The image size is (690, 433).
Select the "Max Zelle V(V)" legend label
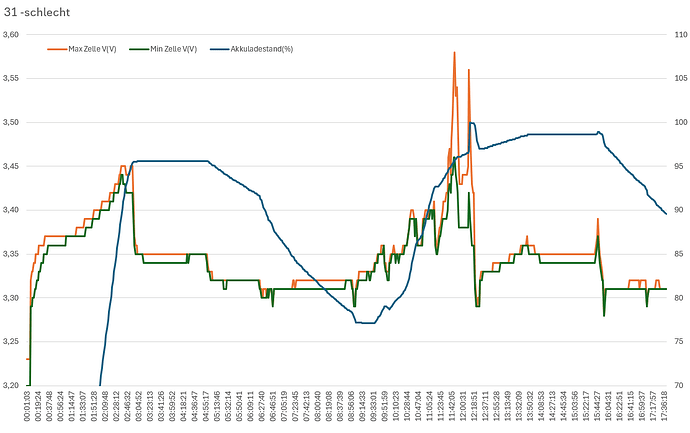[92, 48]
